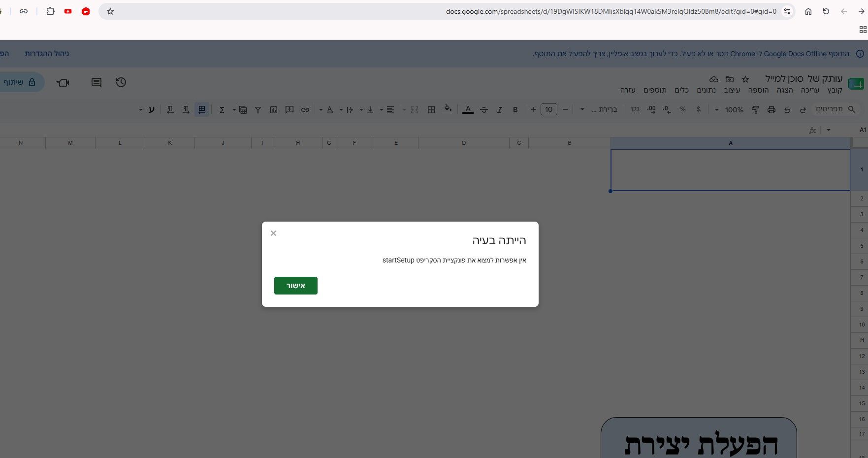Click the borders grid icon
This screenshot has height=458, width=868.
tap(431, 110)
